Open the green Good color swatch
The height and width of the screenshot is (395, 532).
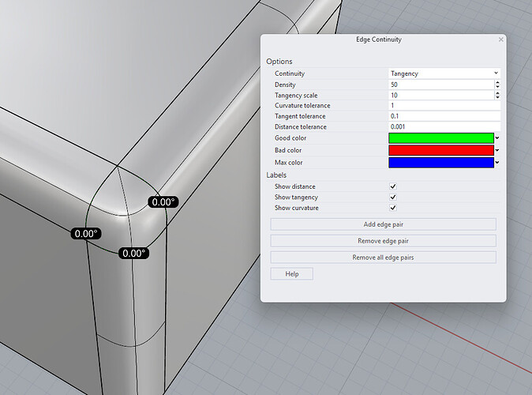[441, 138]
